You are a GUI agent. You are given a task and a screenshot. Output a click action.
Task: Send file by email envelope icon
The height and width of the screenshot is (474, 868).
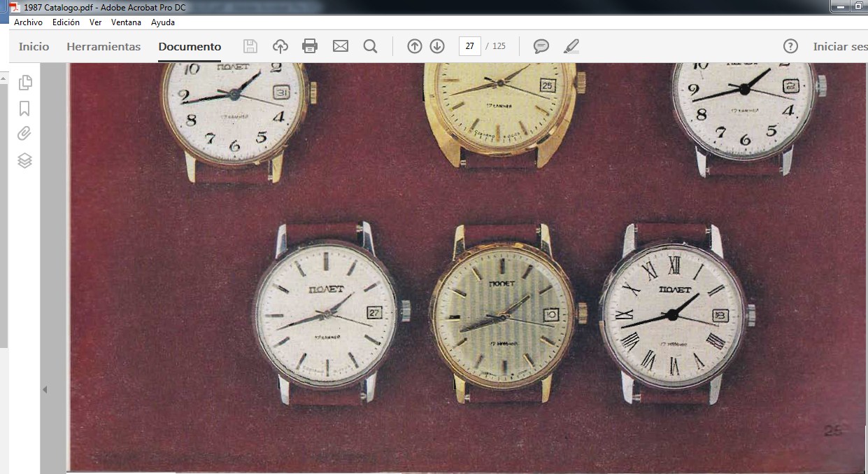click(x=340, y=46)
